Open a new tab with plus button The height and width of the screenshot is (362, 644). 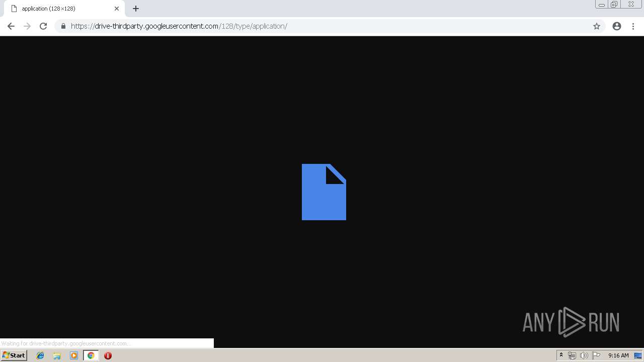136,9
